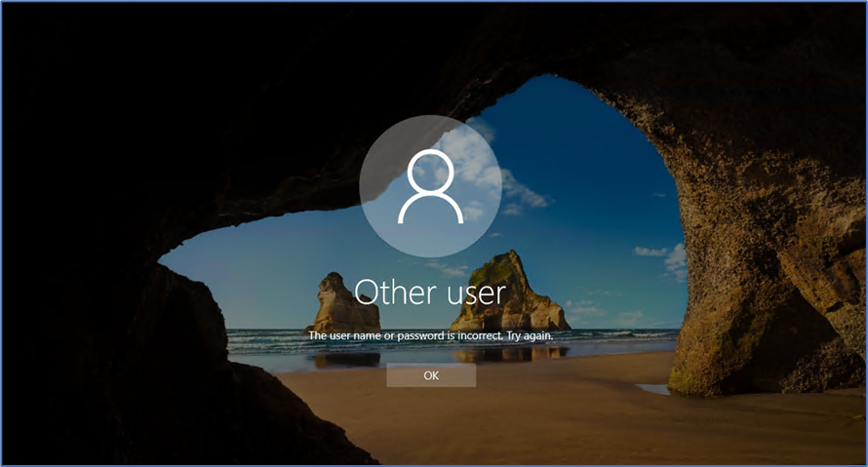Click the person silhouette avatar icon
Screen dimensions: 868x467
point(430,186)
